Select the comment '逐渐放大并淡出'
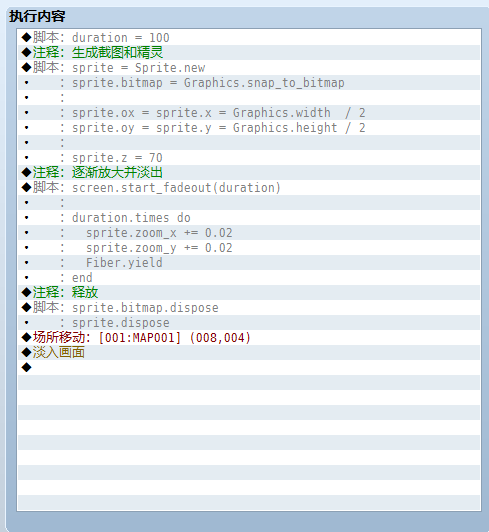Image resolution: width=489 pixels, height=532 pixels. [x=249, y=173]
